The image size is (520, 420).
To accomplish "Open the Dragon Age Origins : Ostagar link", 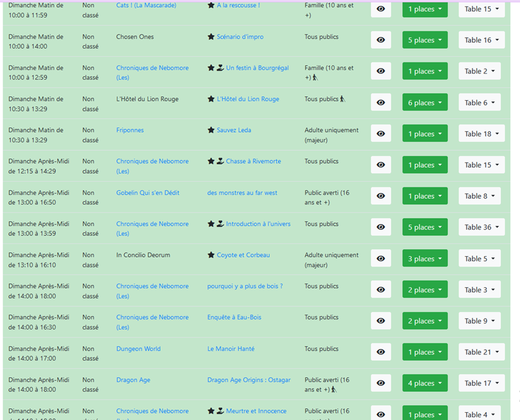I will [249, 380].
